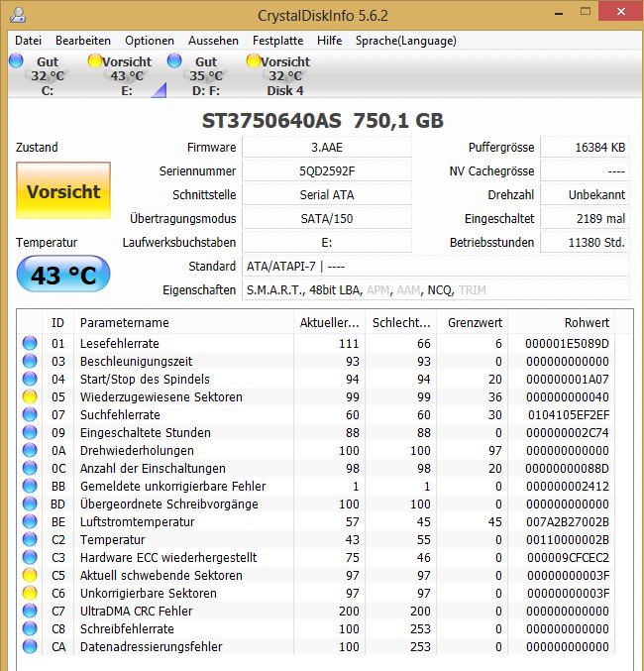Click status icon of Hardware ECC wiederhergestellt
644x671 pixels.
[x=30, y=557]
